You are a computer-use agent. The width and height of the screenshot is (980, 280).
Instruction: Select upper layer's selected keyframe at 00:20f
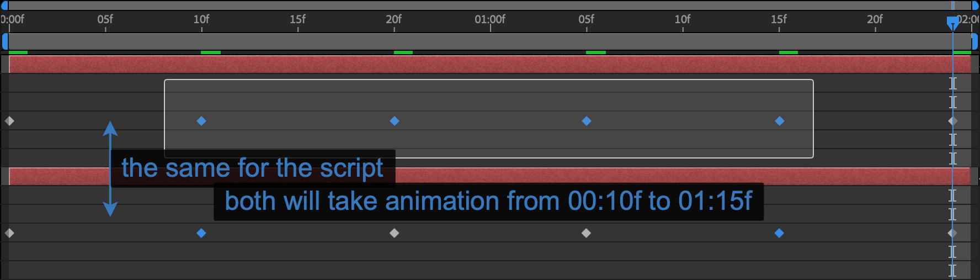(x=395, y=121)
